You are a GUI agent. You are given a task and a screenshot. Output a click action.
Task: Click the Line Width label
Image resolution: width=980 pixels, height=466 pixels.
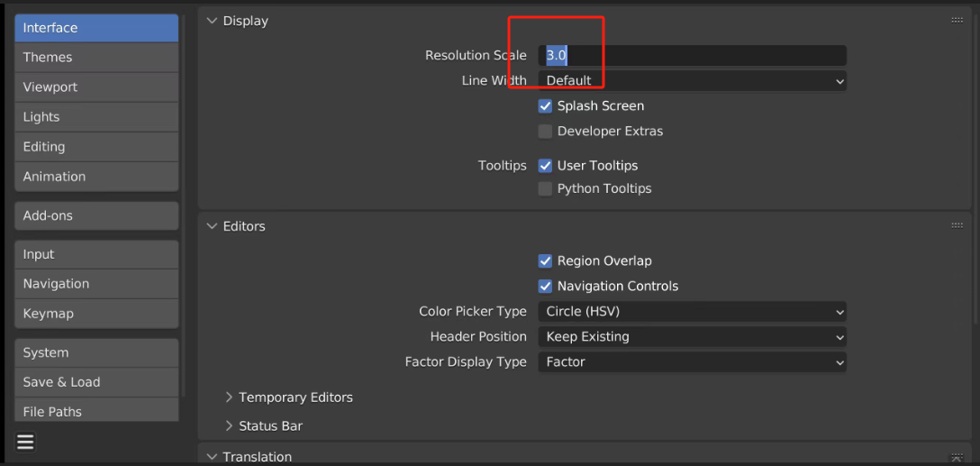494,81
